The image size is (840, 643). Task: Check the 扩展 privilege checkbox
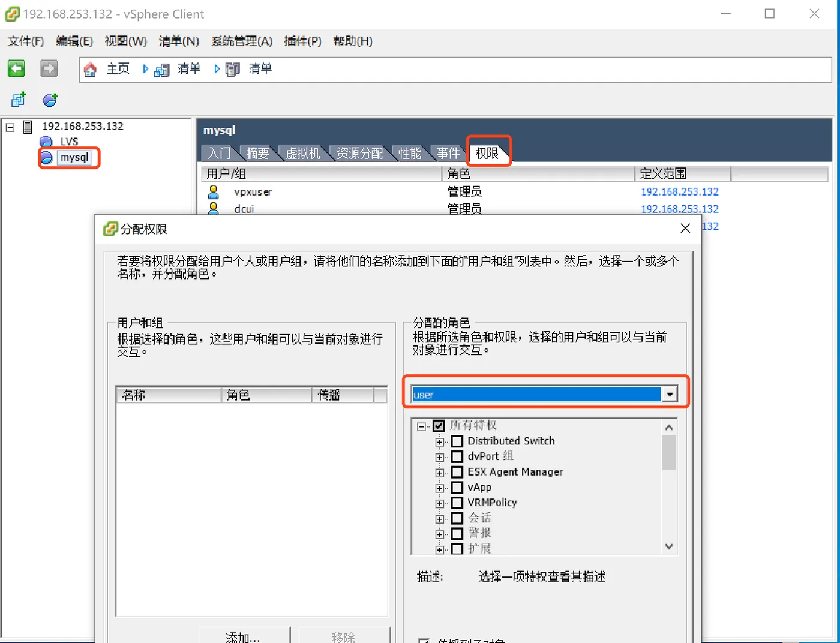click(457, 548)
